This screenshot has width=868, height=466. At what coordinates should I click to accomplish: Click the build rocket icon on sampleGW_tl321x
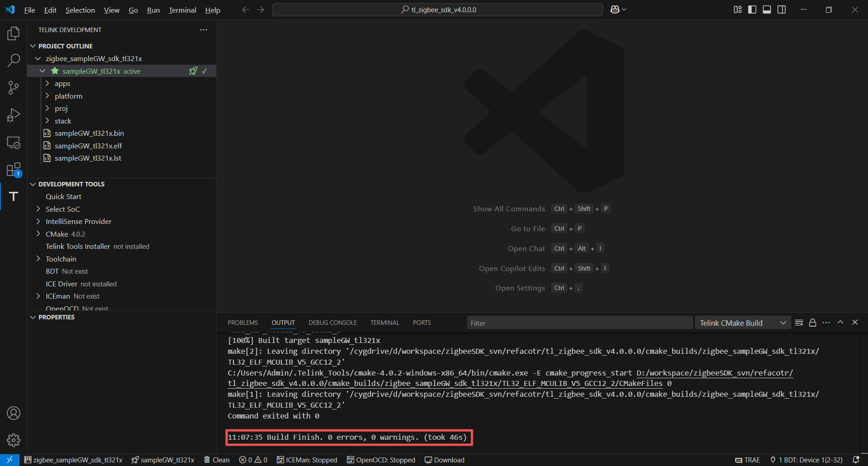click(x=193, y=71)
